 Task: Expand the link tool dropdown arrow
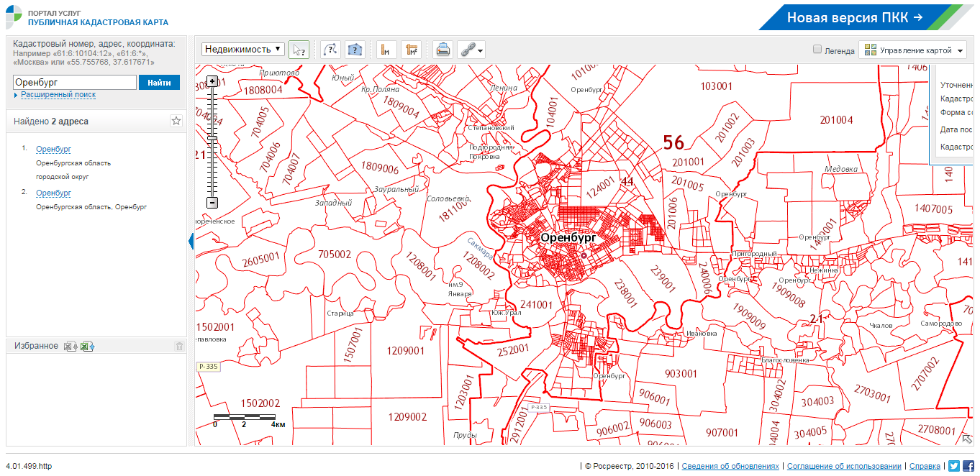(x=480, y=50)
